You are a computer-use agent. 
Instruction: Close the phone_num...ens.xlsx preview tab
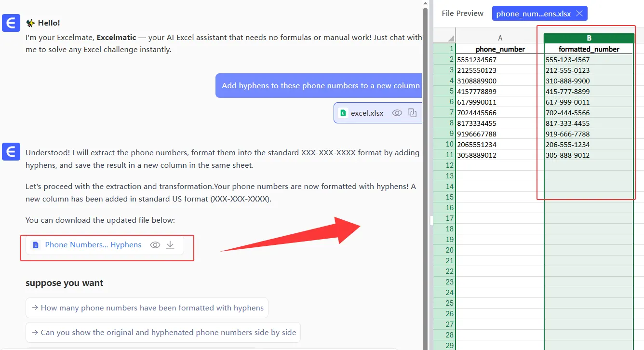(x=579, y=13)
